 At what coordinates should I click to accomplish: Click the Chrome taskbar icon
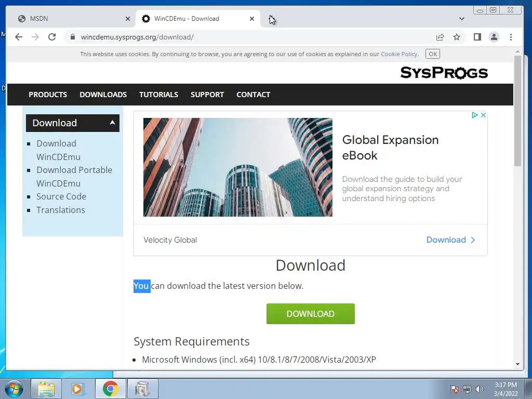point(110,389)
